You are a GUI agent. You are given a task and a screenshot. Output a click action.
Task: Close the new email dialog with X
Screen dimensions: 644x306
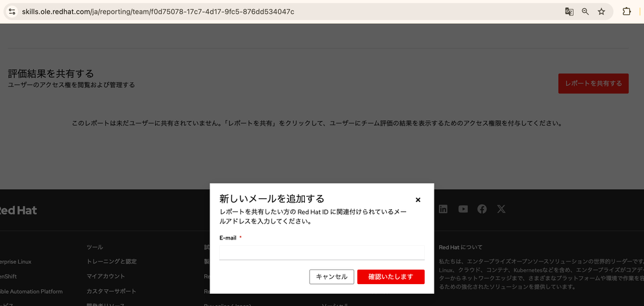point(418,200)
